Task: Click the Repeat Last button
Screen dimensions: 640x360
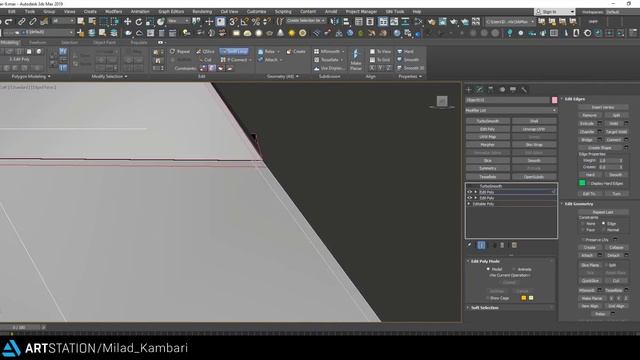Action: (x=602, y=212)
